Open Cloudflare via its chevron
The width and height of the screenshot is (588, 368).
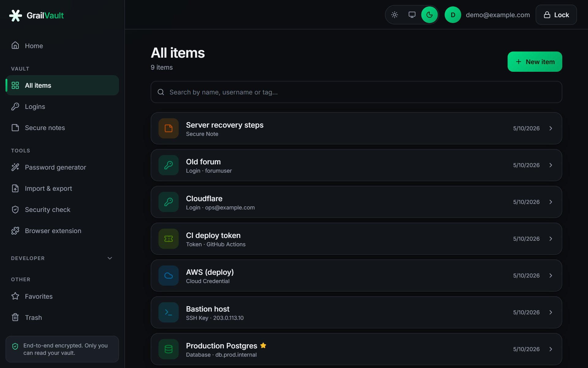click(551, 202)
